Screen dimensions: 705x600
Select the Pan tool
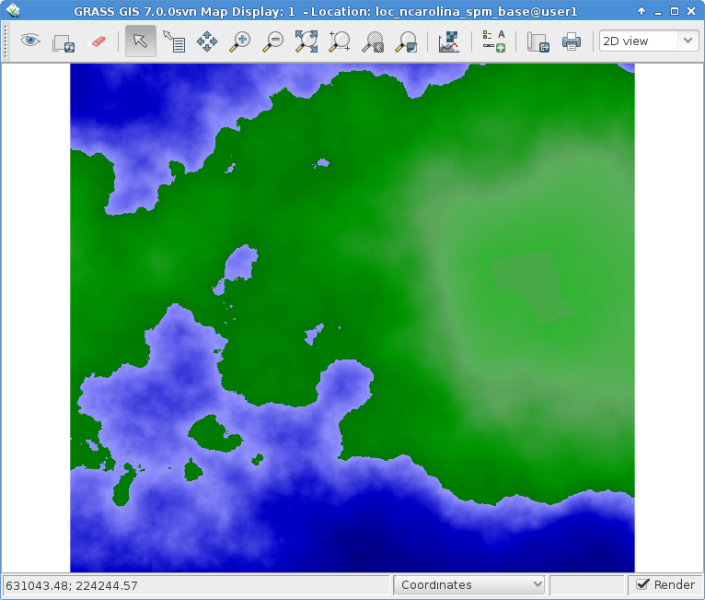pos(207,41)
